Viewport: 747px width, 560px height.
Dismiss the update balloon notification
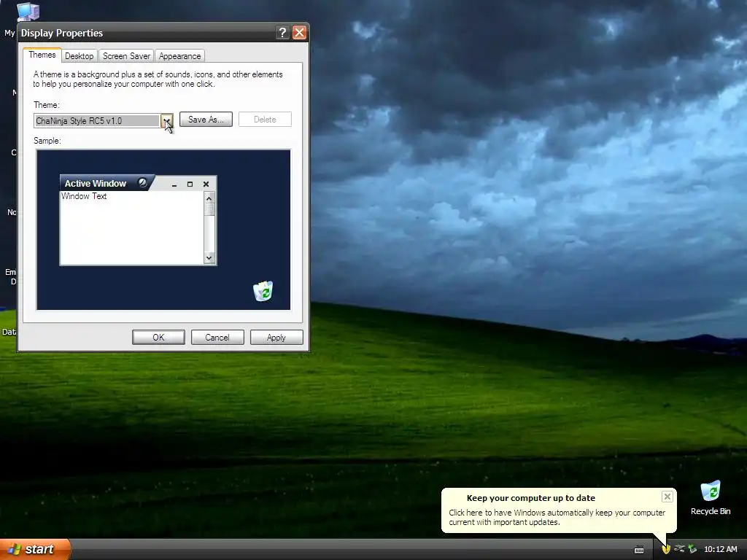click(667, 497)
